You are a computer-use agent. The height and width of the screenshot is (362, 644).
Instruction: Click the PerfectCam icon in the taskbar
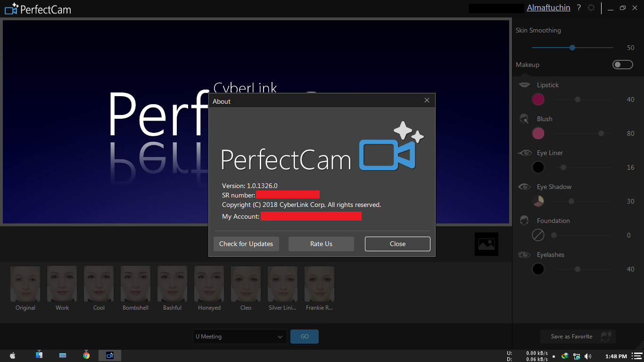109,355
